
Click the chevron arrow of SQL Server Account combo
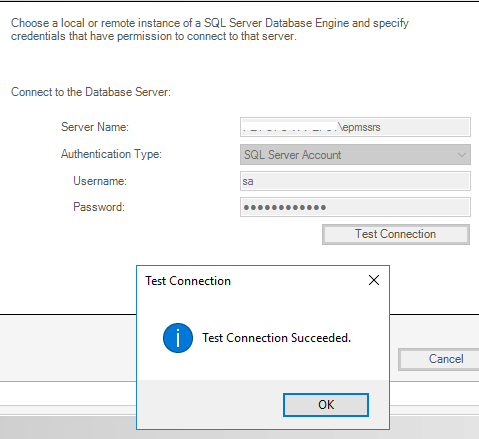coord(462,155)
